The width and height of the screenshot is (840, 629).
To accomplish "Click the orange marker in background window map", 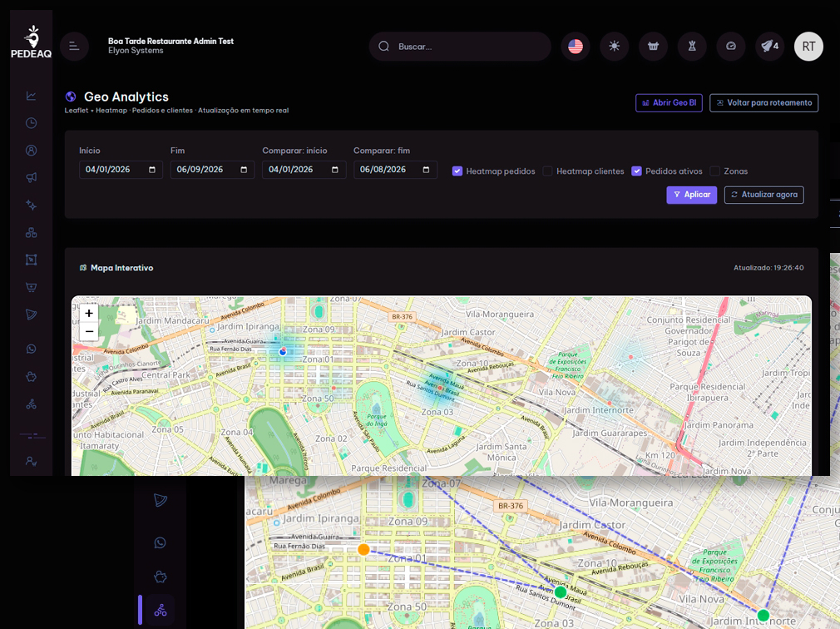I will [363, 549].
